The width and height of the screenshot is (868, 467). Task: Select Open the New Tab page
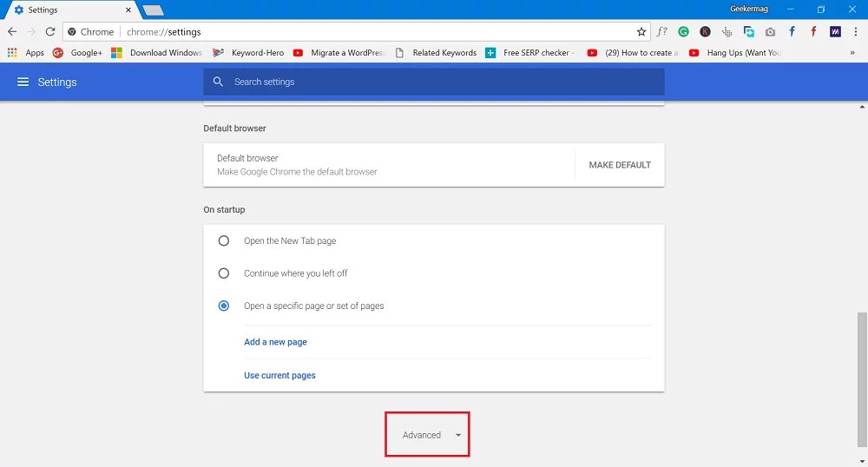pos(224,240)
